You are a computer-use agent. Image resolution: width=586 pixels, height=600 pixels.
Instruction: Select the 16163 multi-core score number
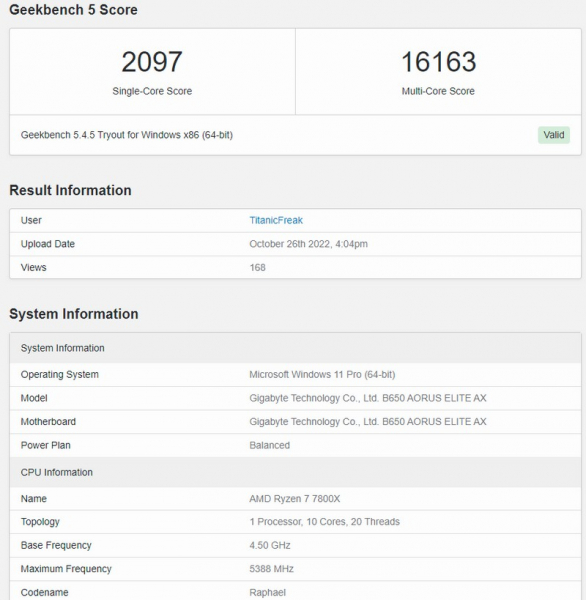coord(438,62)
